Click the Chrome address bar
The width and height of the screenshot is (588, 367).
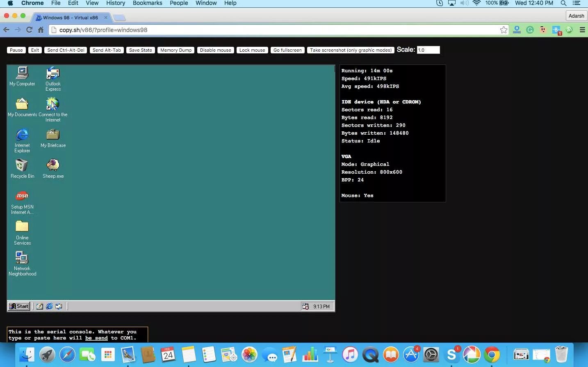[x=279, y=30]
